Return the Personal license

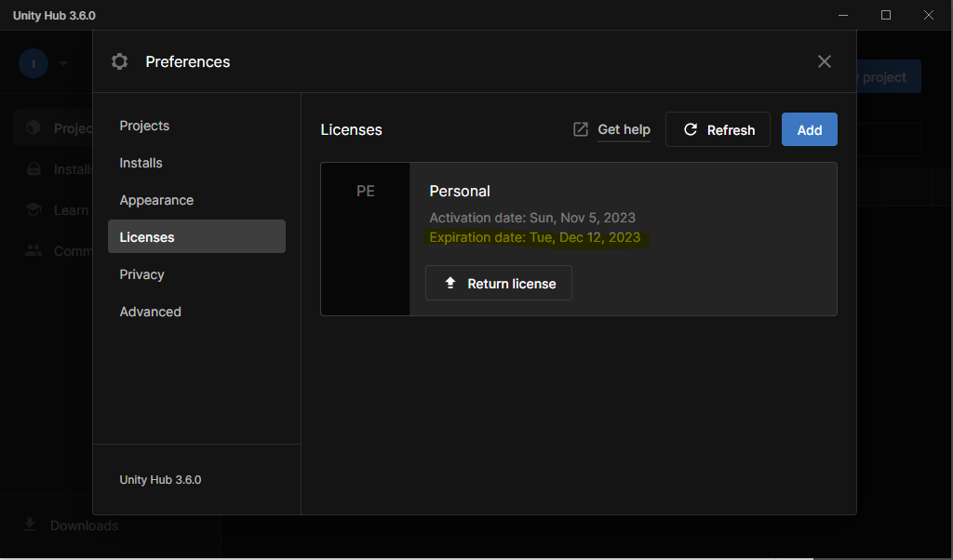click(499, 283)
